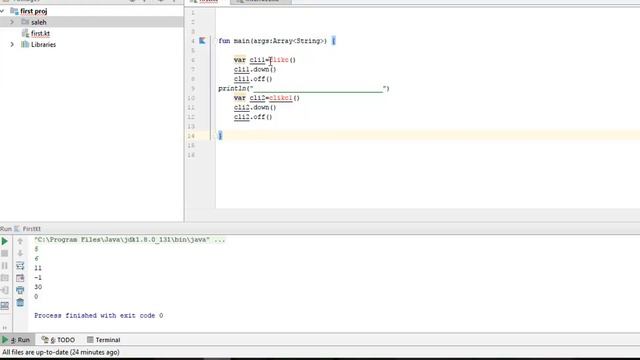
Task: Collapse the first proj tree node arrow
Action: tap(2, 11)
